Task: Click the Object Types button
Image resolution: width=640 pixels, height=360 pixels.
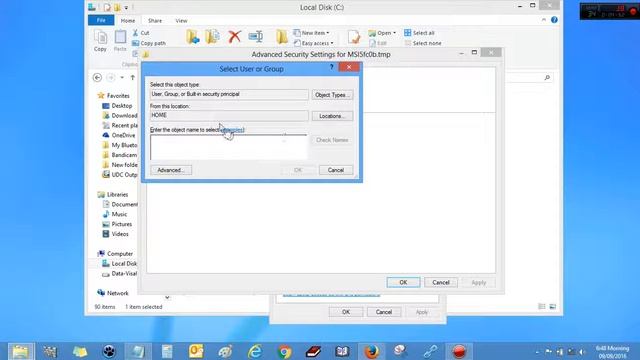Action: pyautogui.click(x=332, y=95)
